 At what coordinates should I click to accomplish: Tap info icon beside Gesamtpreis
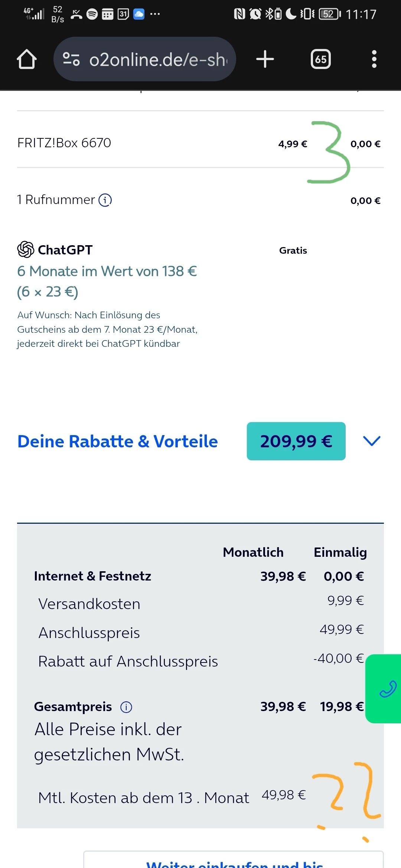pyautogui.click(x=126, y=707)
